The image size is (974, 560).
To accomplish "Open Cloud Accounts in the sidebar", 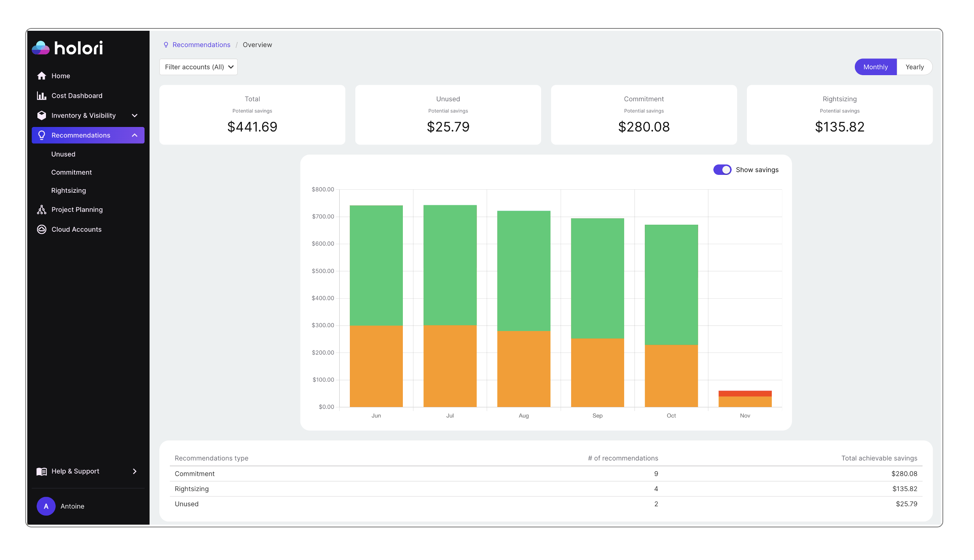I will [88, 229].
